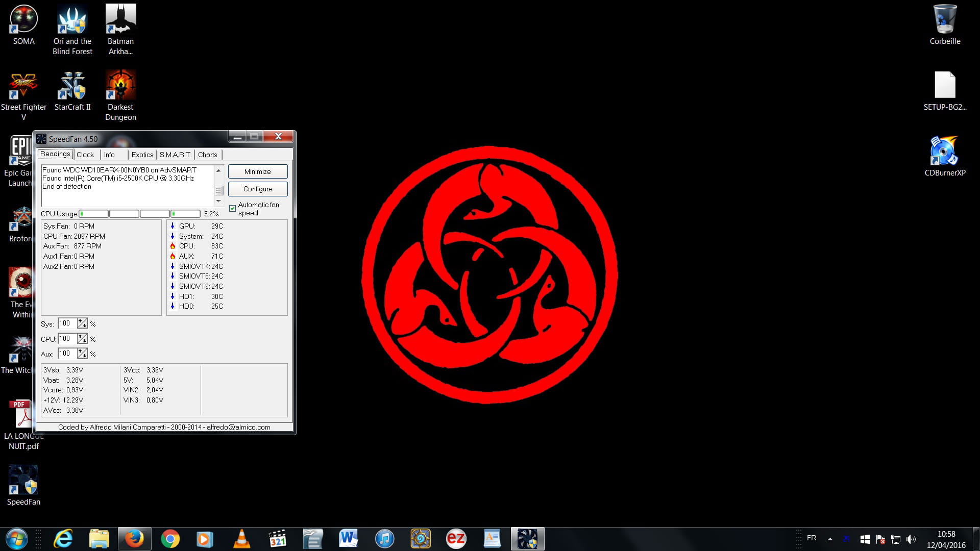980x551 pixels.
Task: Click the HD1 temperature 30C row
Action: coord(197,296)
